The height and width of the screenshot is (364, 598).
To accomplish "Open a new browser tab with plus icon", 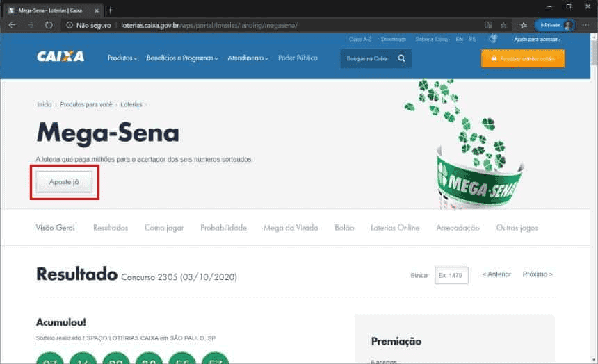I will pyautogui.click(x=111, y=10).
